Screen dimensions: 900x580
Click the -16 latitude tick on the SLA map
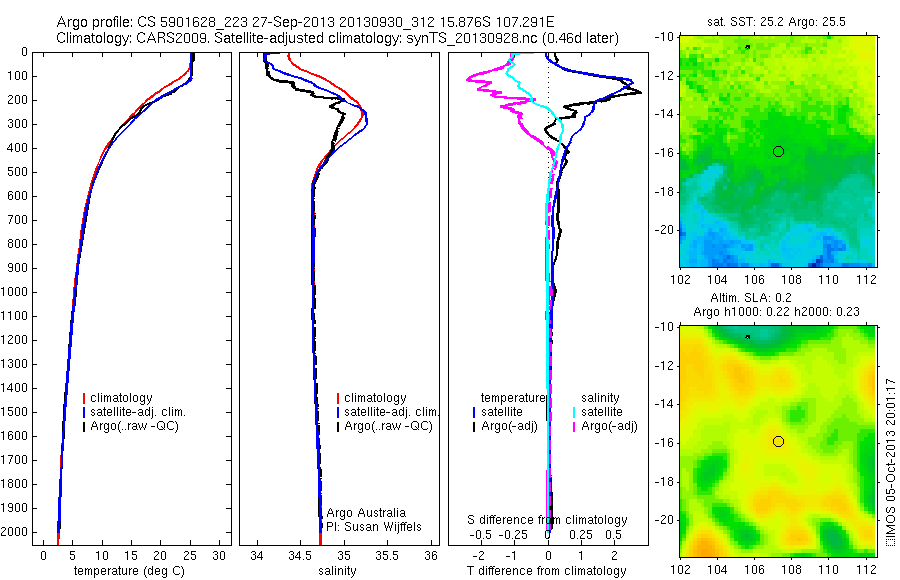pyautogui.click(x=665, y=443)
